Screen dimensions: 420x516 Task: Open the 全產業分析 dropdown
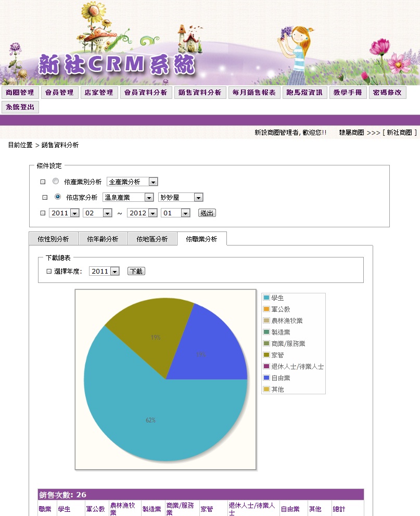(x=132, y=182)
